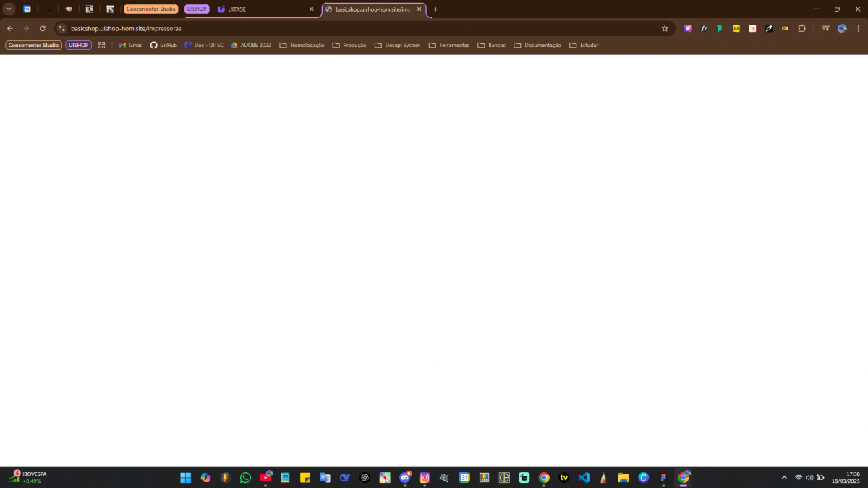The width and height of the screenshot is (868, 488).
Task: Show hidden system tray icons
Action: [784, 477]
